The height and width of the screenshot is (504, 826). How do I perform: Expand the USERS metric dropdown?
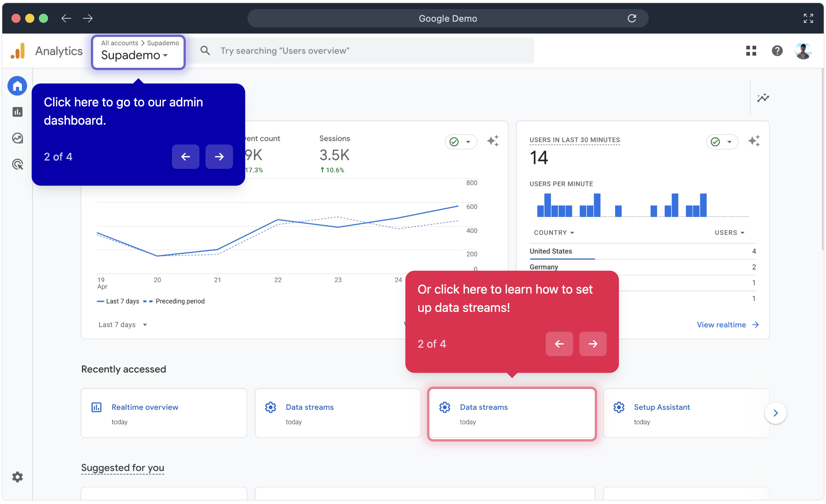[x=730, y=233]
